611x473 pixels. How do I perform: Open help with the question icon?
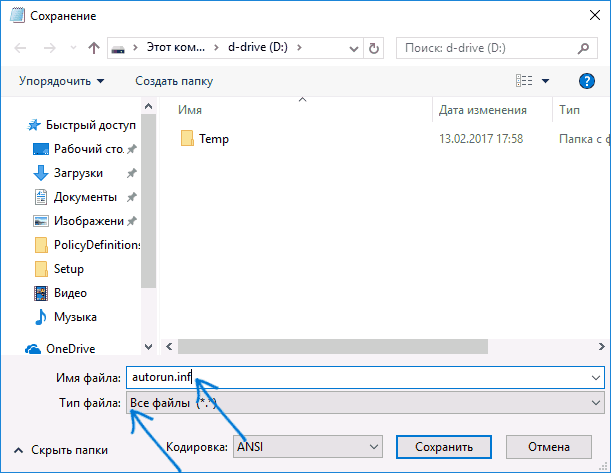tap(586, 81)
